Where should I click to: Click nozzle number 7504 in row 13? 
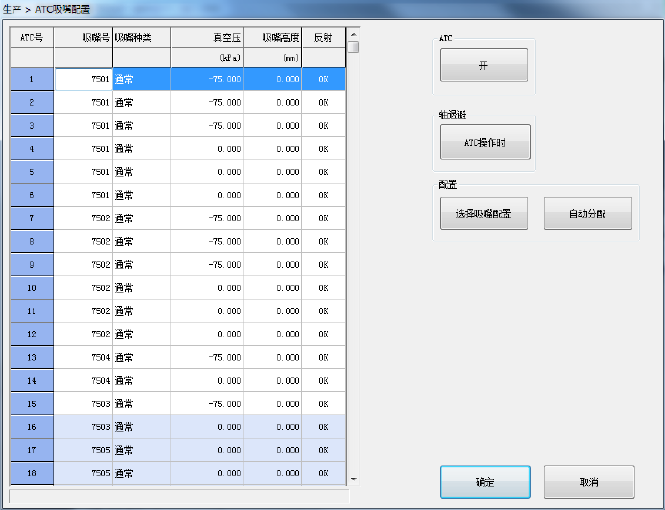[x=83, y=357]
